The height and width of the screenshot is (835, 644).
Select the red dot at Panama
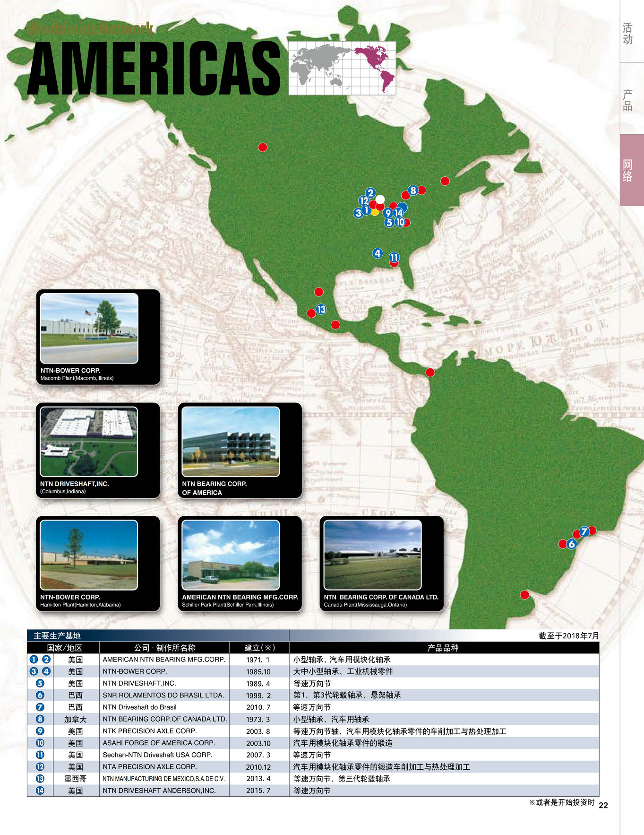tap(430, 373)
